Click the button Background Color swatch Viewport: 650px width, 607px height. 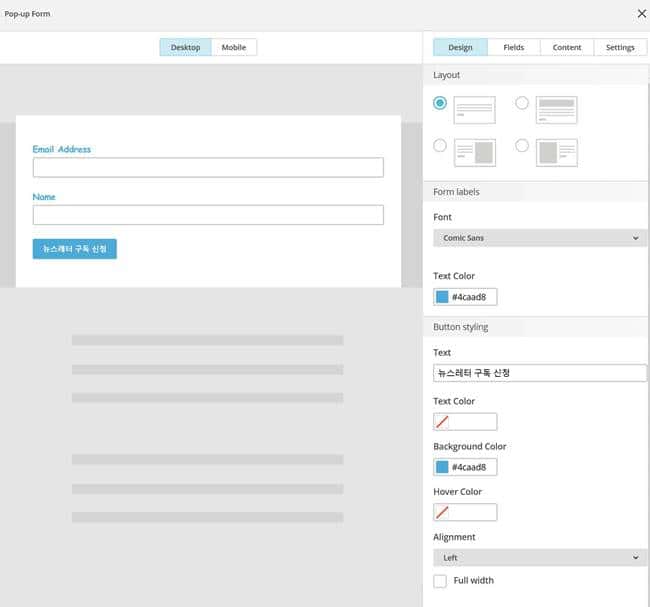pyautogui.click(x=442, y=467)
